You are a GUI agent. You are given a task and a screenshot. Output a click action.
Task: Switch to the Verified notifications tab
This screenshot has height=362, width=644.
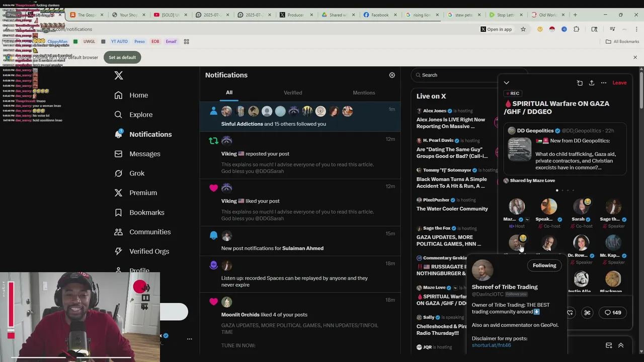coord(293,93)
